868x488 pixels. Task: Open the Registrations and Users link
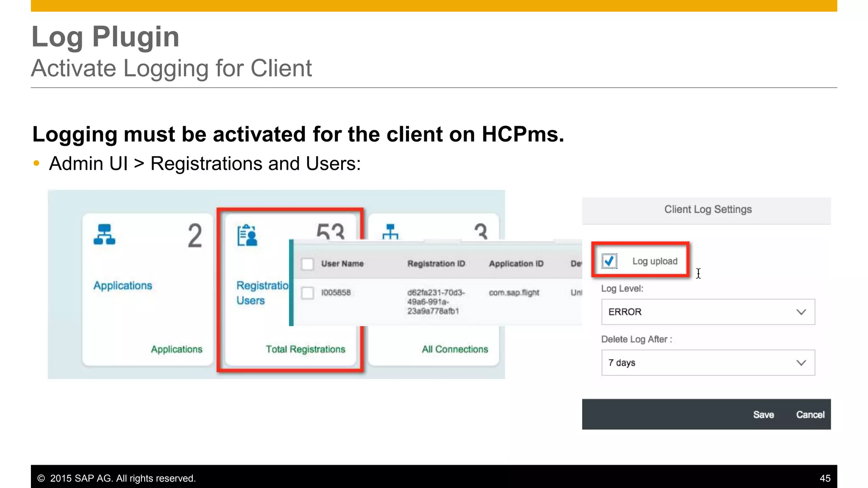tap(262, 293)
